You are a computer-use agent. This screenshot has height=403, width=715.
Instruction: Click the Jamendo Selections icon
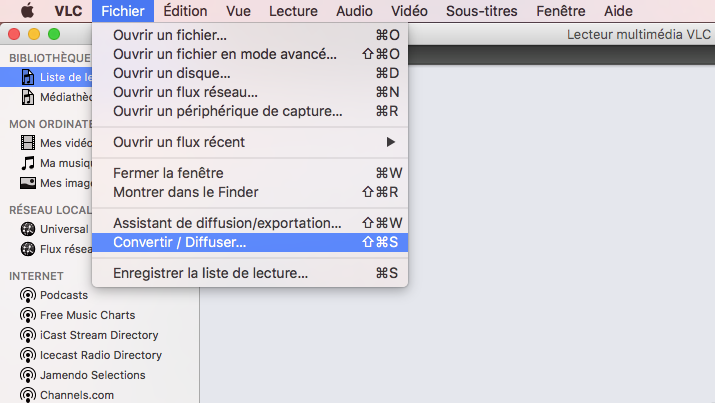(x=28, y=375)
